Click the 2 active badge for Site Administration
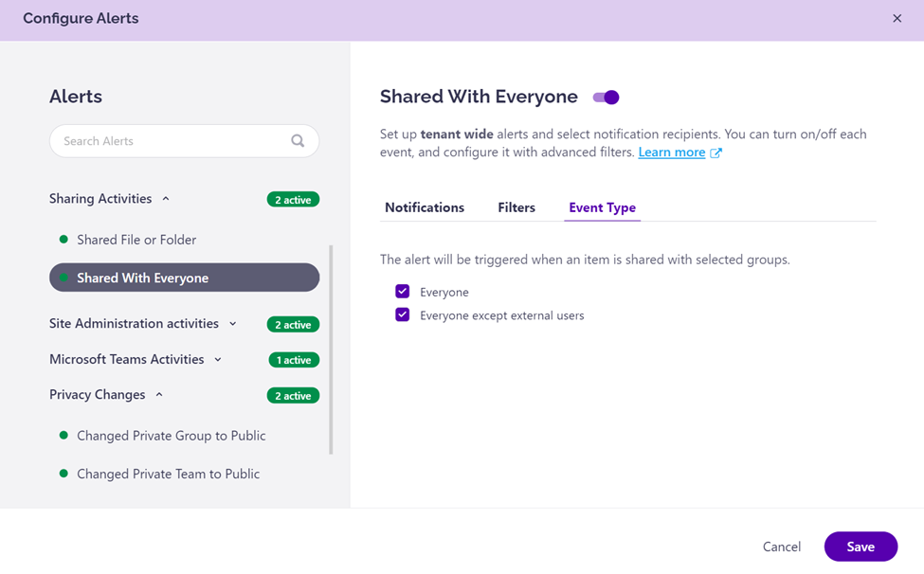This screenshot has height=574, width=924. click(293, 325)
